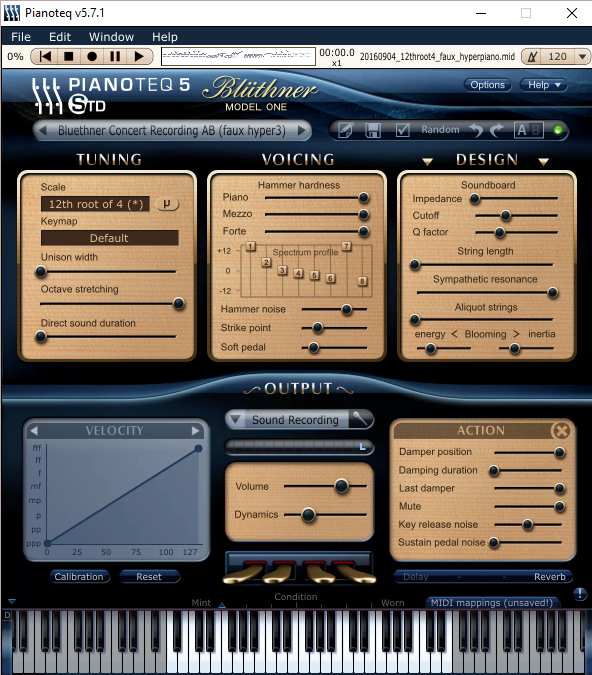Click spectrum profile harmonic 1 handle
Viewport: 592px width, 675px height.
pyautogui.click(x=251, y=247)
